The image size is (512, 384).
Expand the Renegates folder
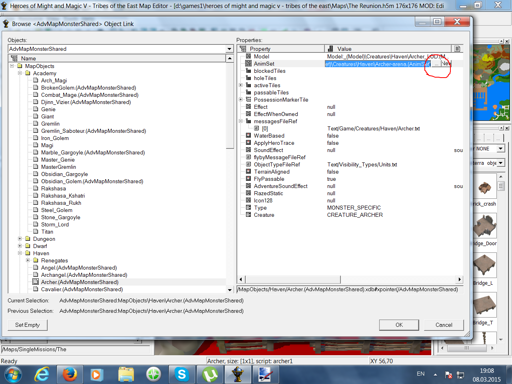[28, 260]
